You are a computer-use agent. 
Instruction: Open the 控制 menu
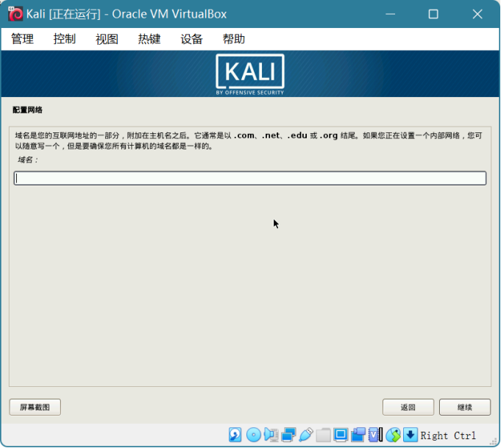coord(65,39)
